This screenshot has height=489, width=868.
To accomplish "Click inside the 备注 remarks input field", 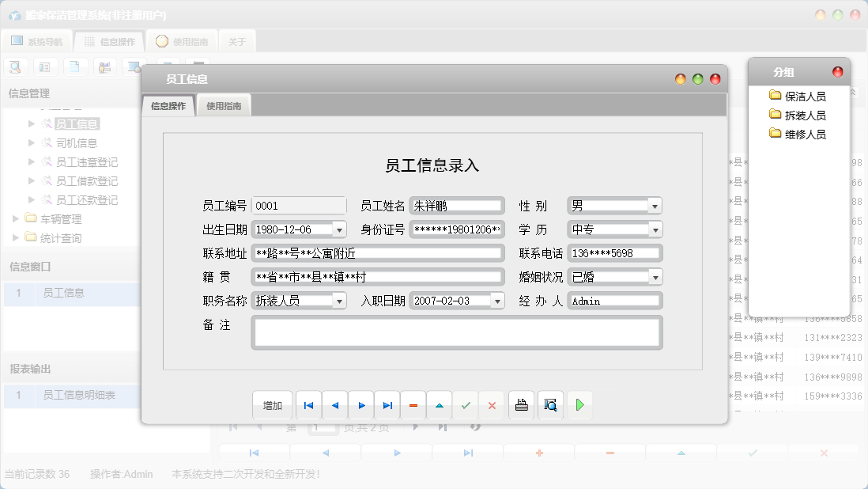I will 455,332.
